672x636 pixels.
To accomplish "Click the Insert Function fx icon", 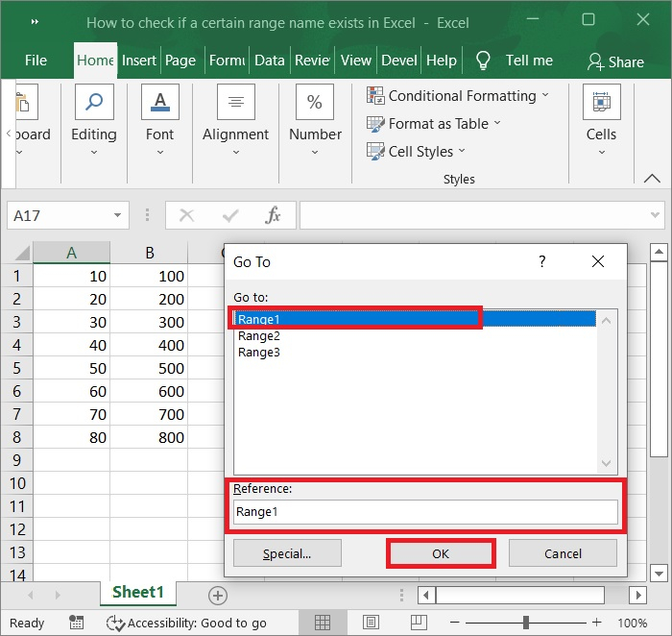I will [x=274, y=215].
